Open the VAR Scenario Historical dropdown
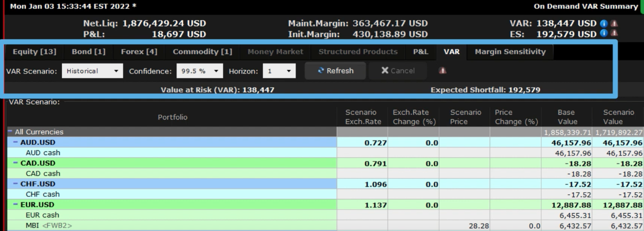 click(x=92, y=71)
